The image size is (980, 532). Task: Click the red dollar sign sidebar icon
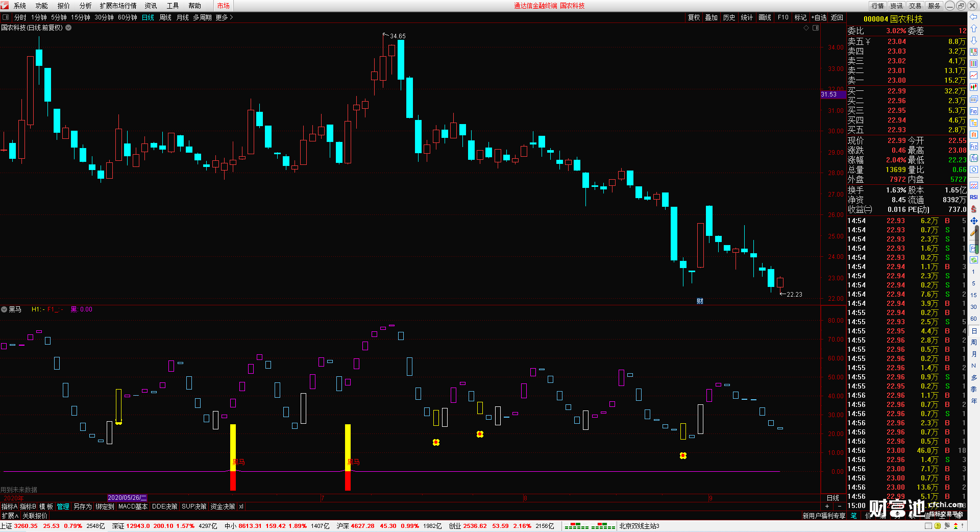pyautogui.click(x=974, y=209)
